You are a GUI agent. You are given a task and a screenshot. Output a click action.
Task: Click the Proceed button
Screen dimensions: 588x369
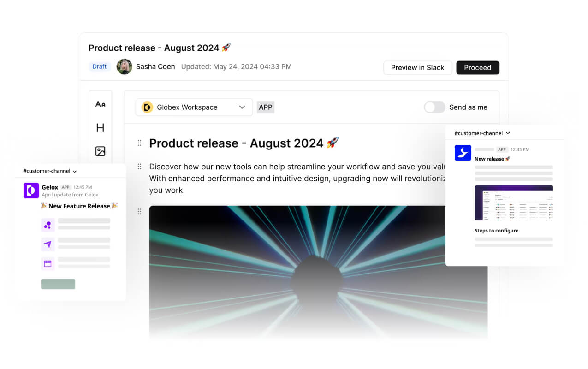[477, 67]
